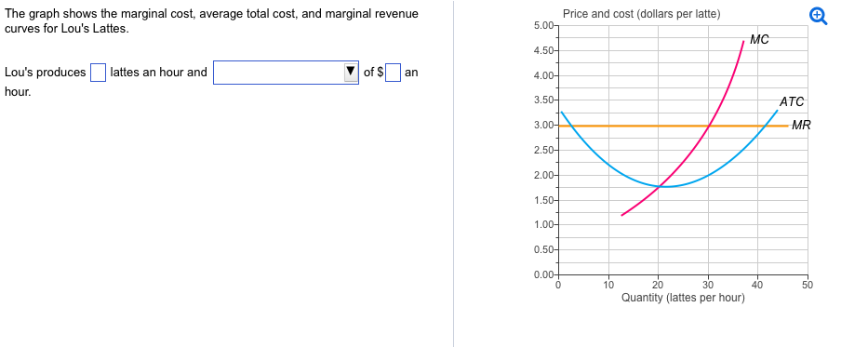Click the 2.00 tick on price axis

(x=543, y=176)
